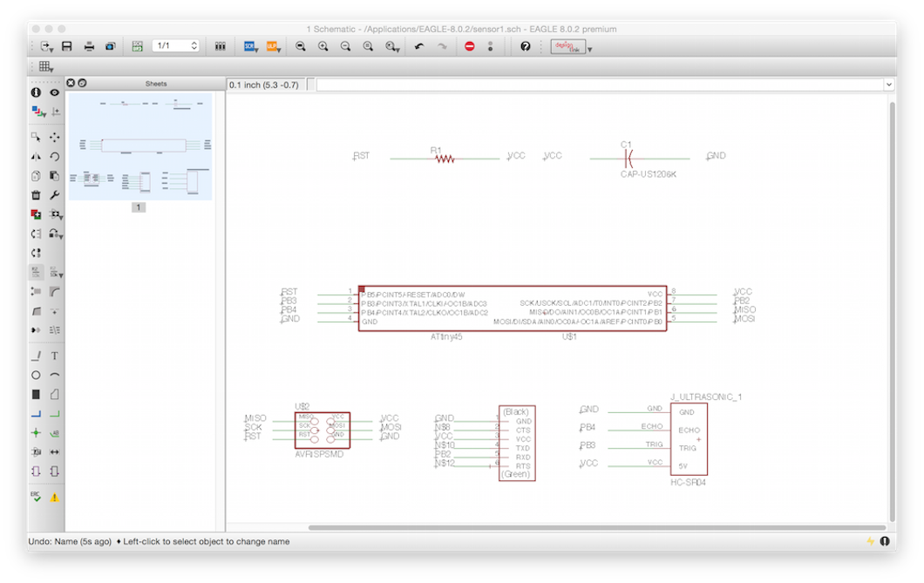Select the Delete trash can tool
Screen dimensions: 924x583
pyautogui.click(x=36, y=195)
